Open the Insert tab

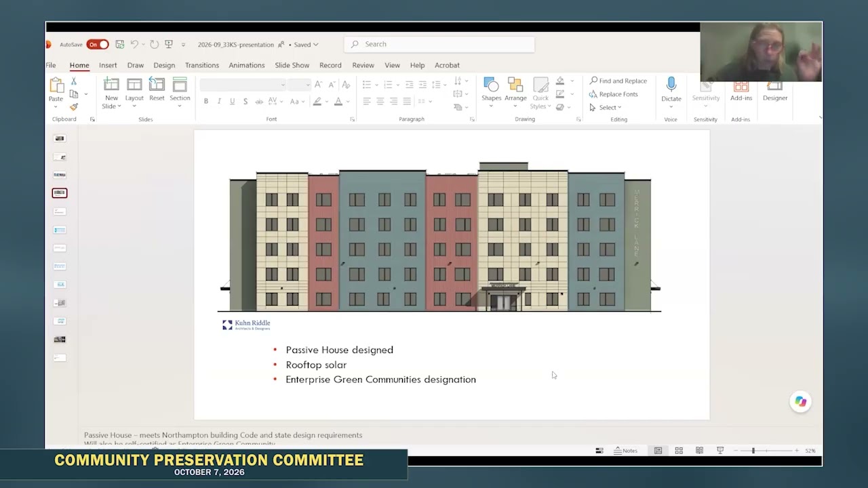tap(108, 65)
